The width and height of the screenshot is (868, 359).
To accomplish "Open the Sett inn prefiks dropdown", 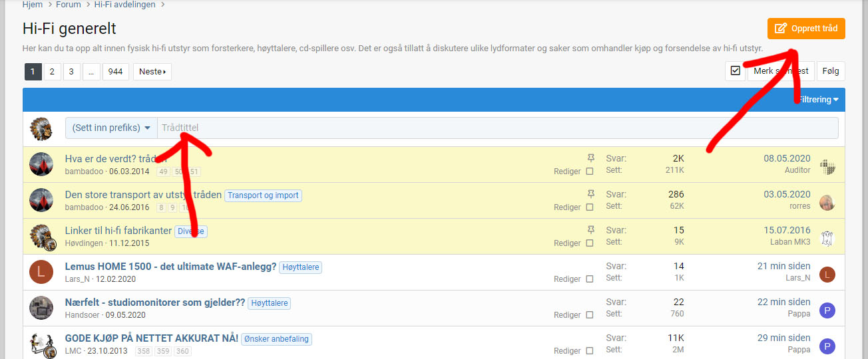I will click(111, 128).
